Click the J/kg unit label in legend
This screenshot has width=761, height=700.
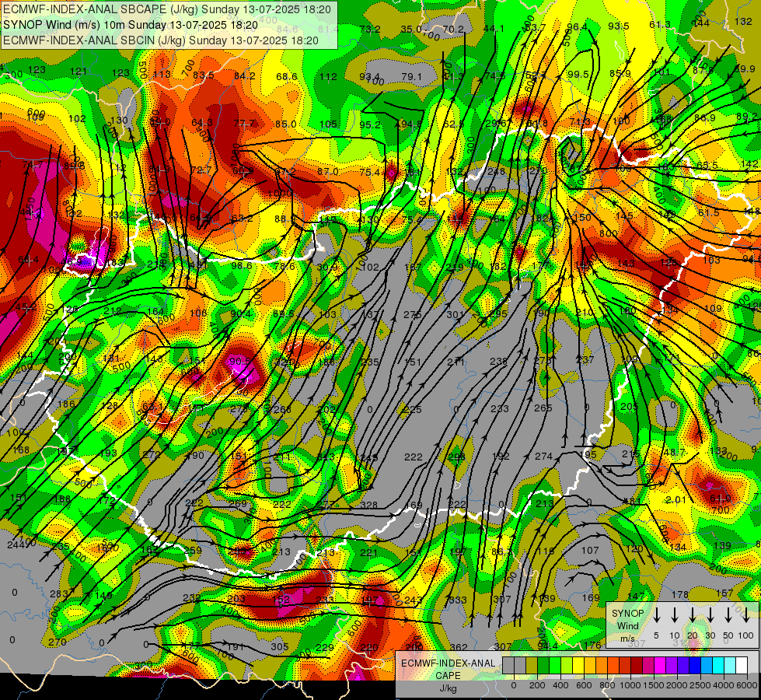coord(448,688)
